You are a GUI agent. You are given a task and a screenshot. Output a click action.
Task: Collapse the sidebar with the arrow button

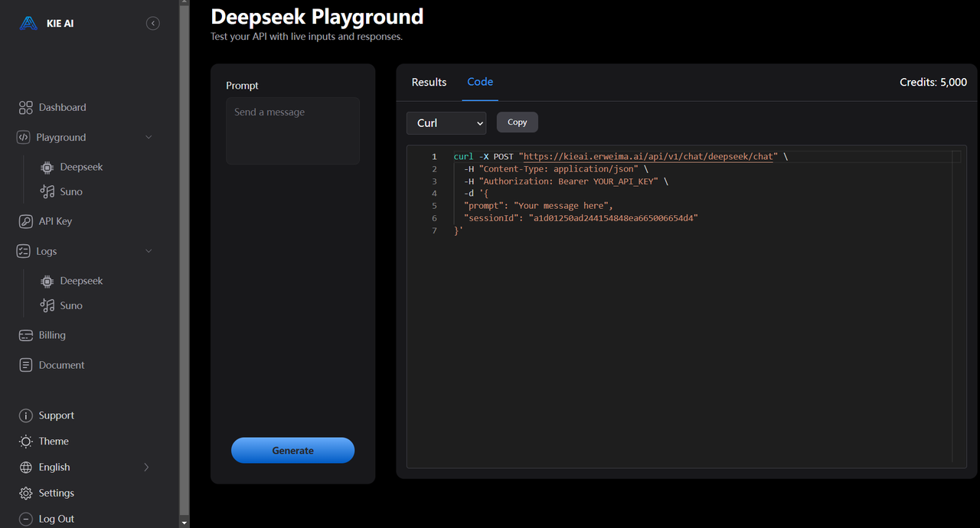153,24
